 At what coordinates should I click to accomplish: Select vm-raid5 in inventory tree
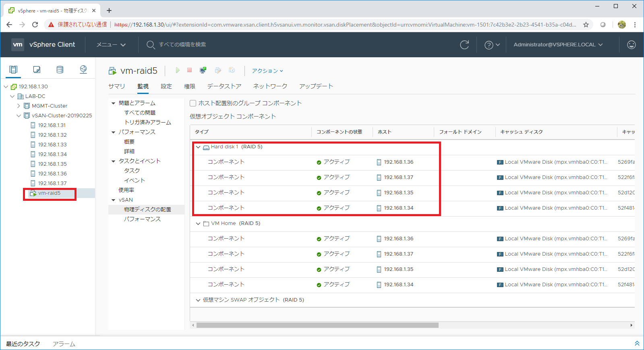coord(49,193)
